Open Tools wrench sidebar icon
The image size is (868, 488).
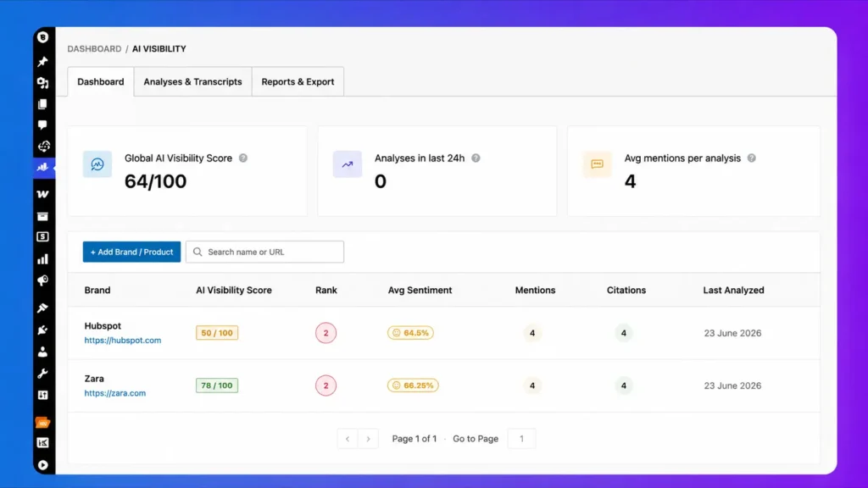(x=42, y=374)
